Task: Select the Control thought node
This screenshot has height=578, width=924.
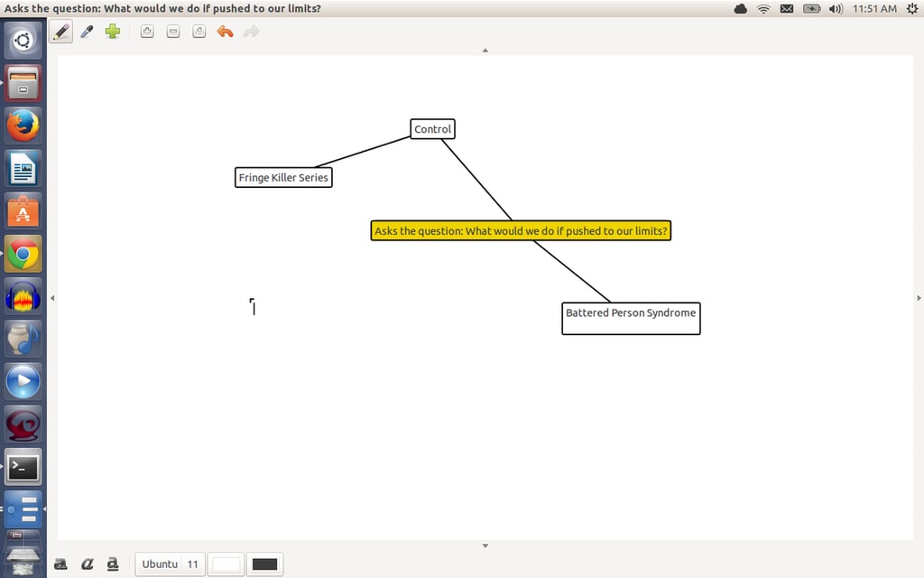Action: [432, 129]
